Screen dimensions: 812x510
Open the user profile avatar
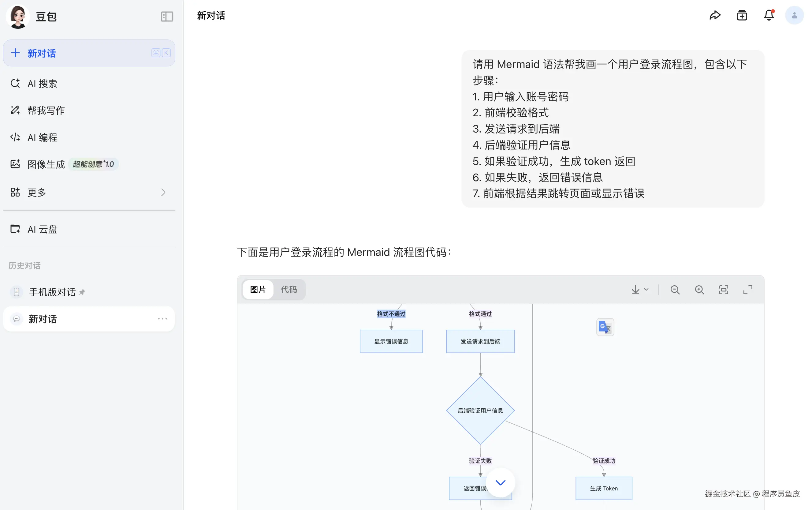pos(794,16)
